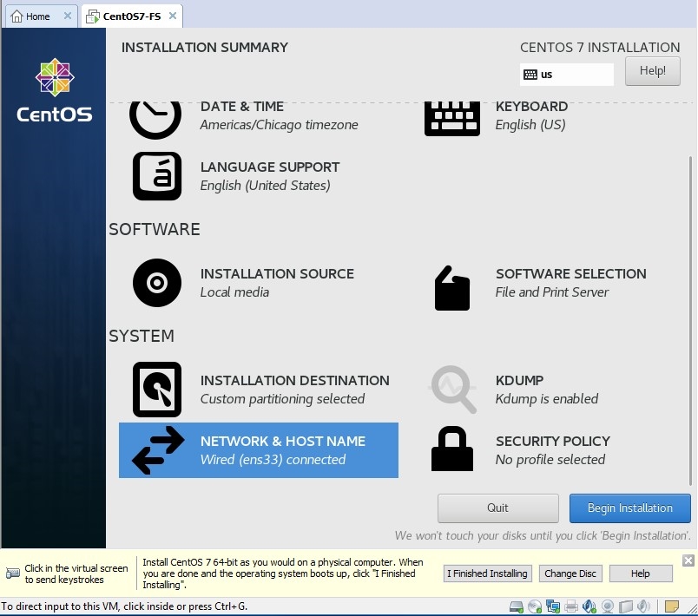
Task: Click the VMware printer status icon
Action: click(571, 606)
